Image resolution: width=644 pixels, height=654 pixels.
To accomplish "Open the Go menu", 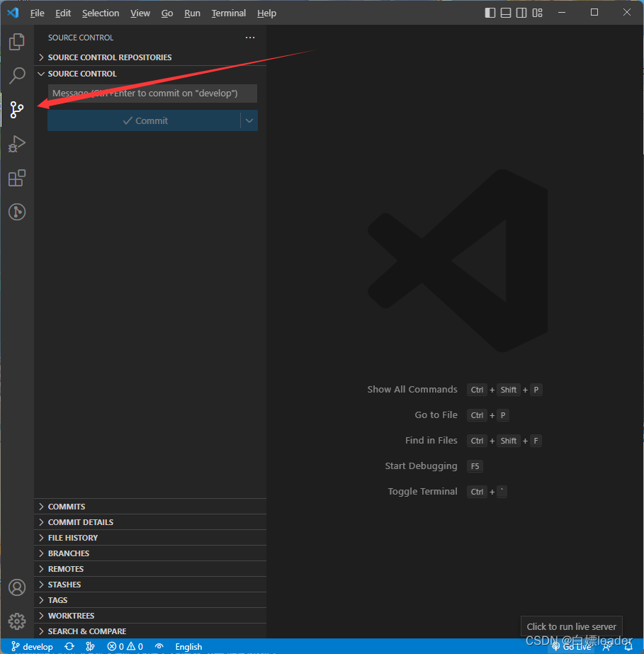I will 166,13.
